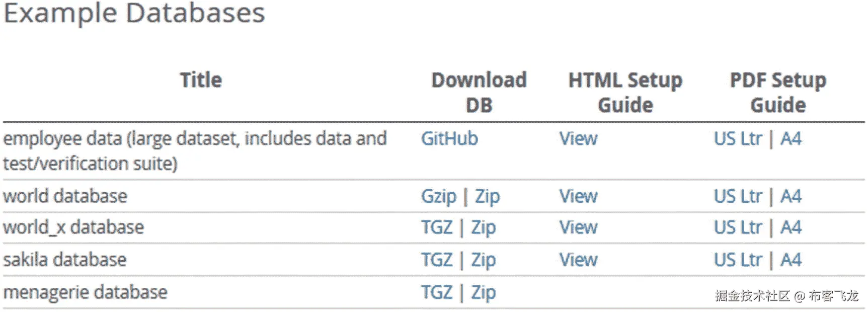
Task: Download the world_x database Zip file
Action: 483,227
